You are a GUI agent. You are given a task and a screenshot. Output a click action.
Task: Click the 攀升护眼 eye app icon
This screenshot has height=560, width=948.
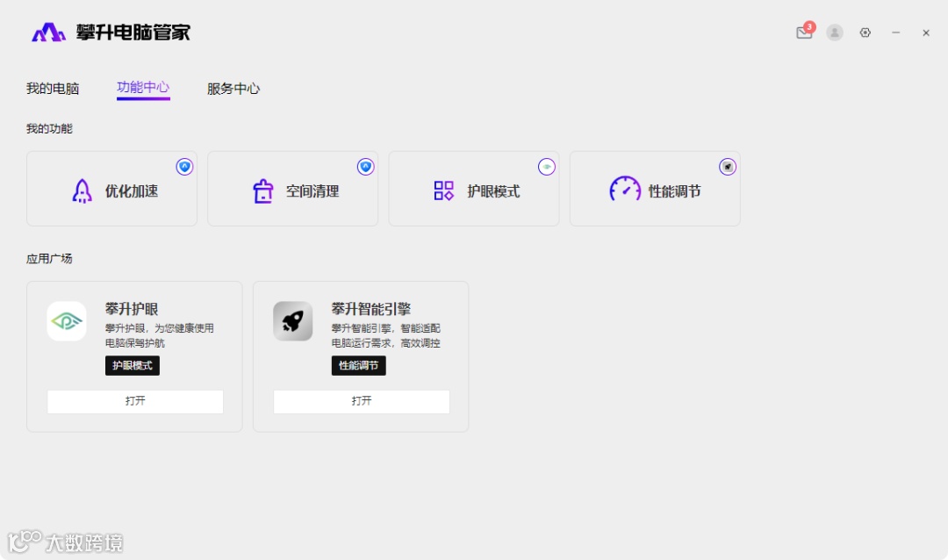[67, 321]
